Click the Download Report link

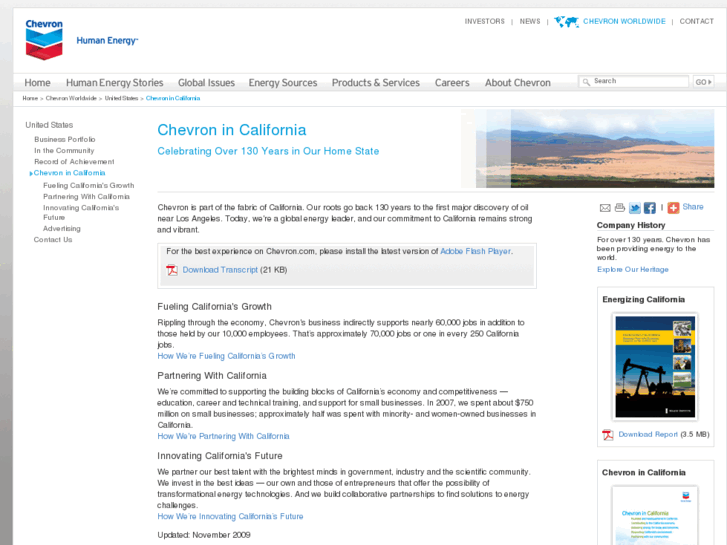(x=648, y=434)
